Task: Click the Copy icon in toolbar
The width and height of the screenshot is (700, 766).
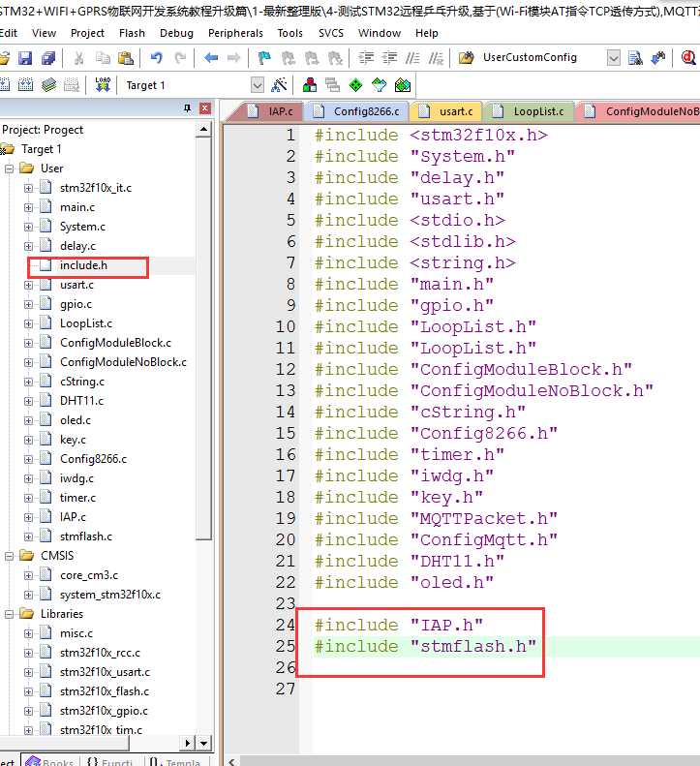Action: click(103, 58)
